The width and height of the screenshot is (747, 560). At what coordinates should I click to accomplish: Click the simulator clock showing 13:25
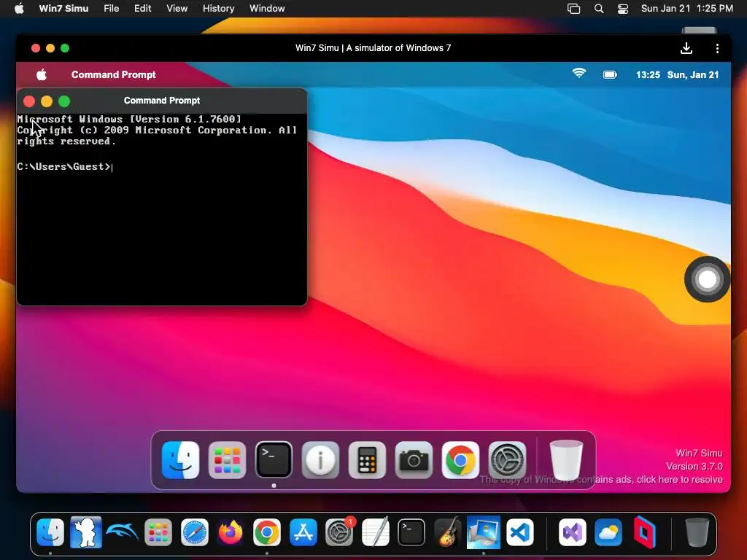click(x=648, y=75)
